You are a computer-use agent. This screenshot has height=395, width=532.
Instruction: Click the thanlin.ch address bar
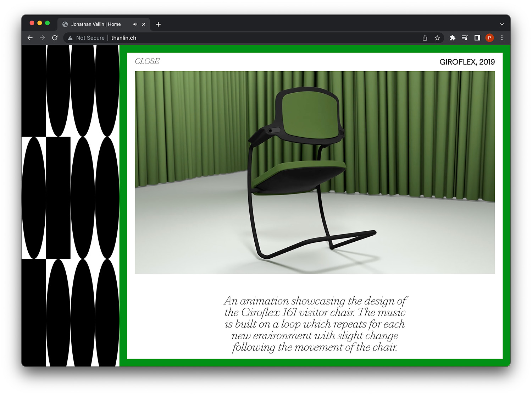point(248,38)
